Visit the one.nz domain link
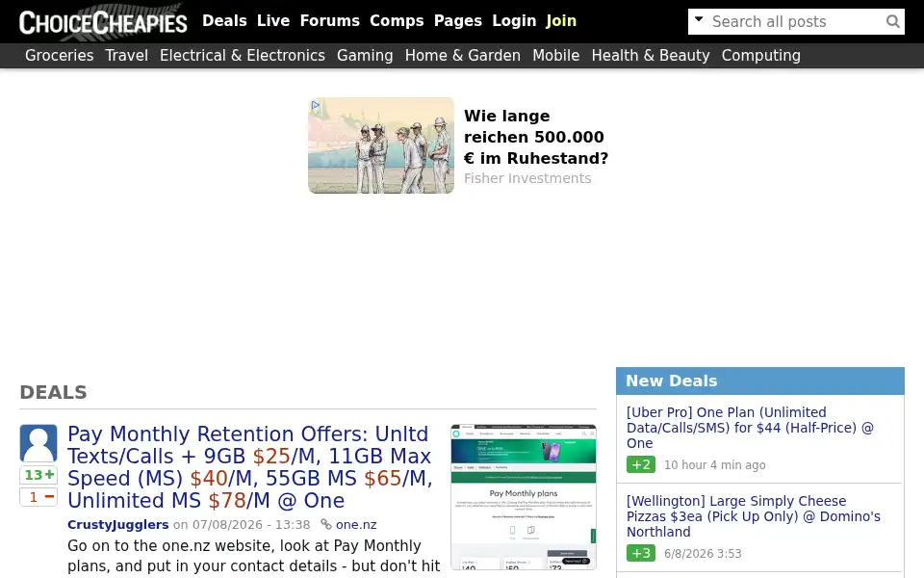The width and height of the screenshot is (924, 578). click(x=356, y=524)
